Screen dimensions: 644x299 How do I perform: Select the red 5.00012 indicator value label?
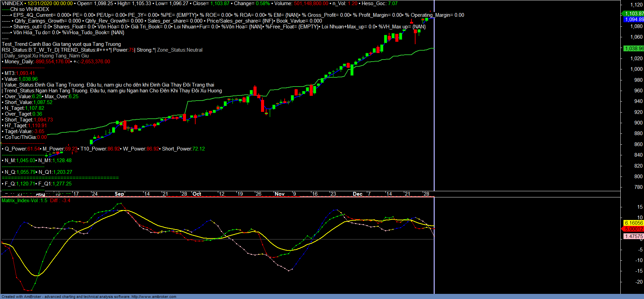point(633,229)
